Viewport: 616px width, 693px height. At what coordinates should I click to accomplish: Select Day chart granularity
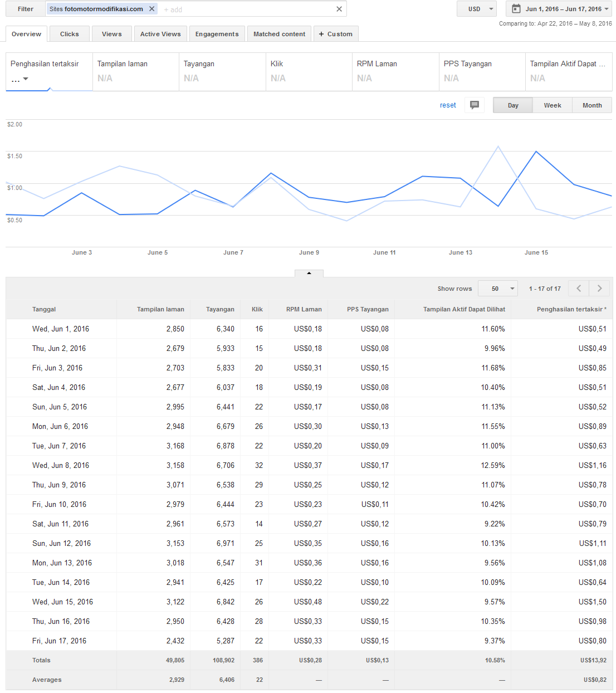click(513, 105)
